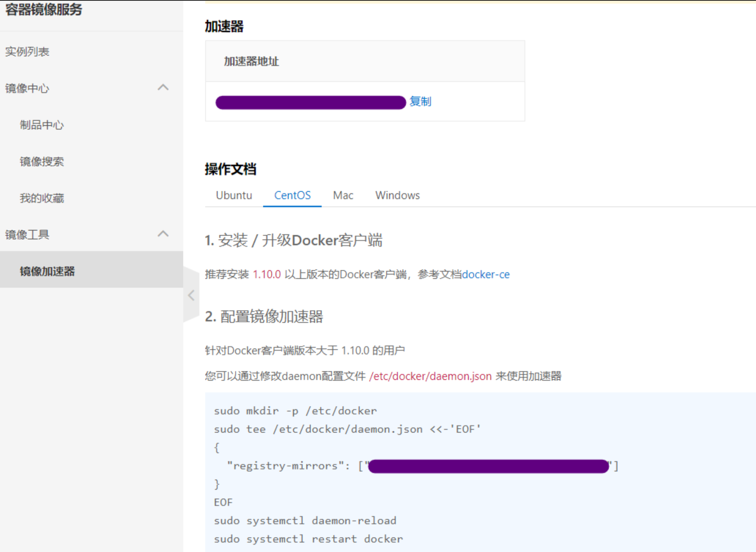Screen dimensions: 756x552
Task: Click the 容器镜像服务 title
Action: [44, 9]
